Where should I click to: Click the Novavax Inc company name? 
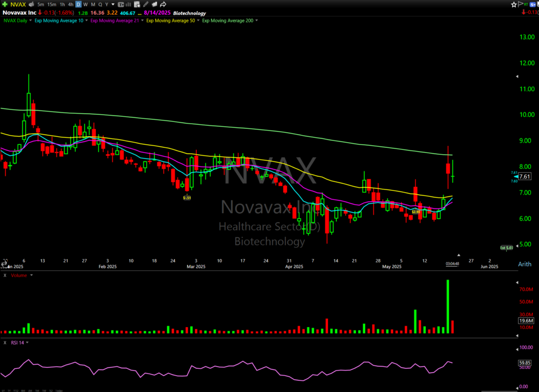[x=19, y=13]
